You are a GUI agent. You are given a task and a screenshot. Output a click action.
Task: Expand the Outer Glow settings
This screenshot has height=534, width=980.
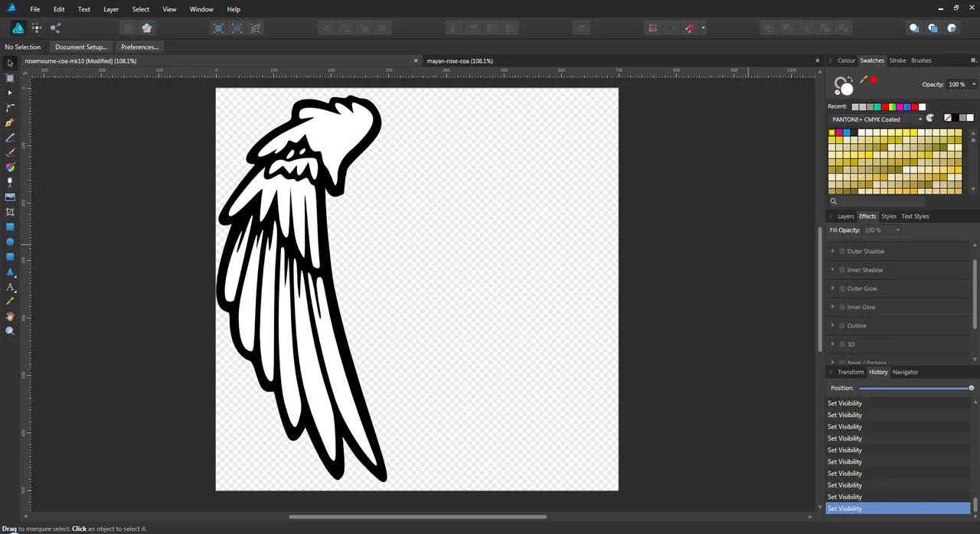coord(833,288)
